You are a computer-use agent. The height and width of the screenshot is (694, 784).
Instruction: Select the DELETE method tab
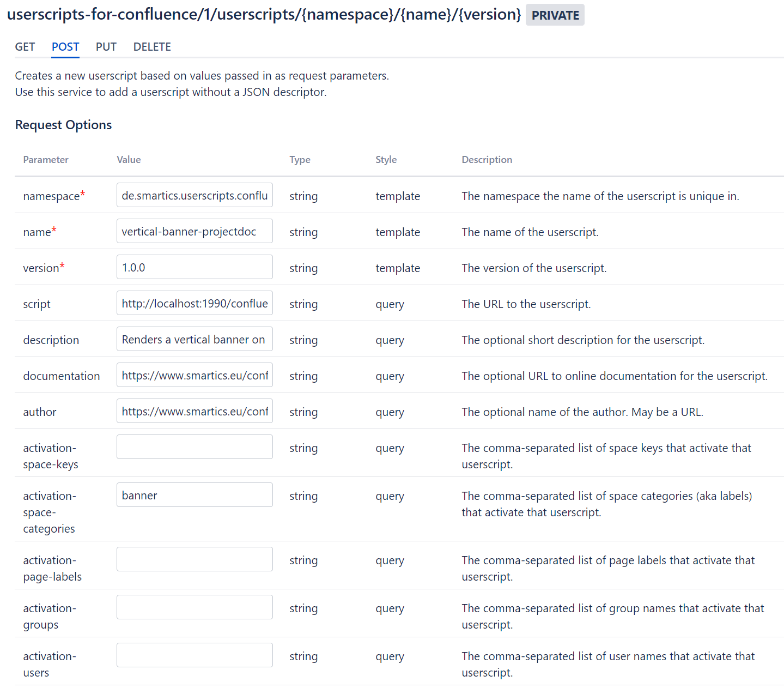151,47
